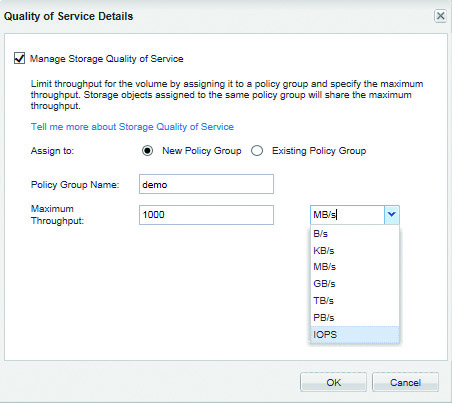This screenshot has width=452, height=403.
Task: Close the Quality of Service Details dialog
Action: tap(440, 16)
